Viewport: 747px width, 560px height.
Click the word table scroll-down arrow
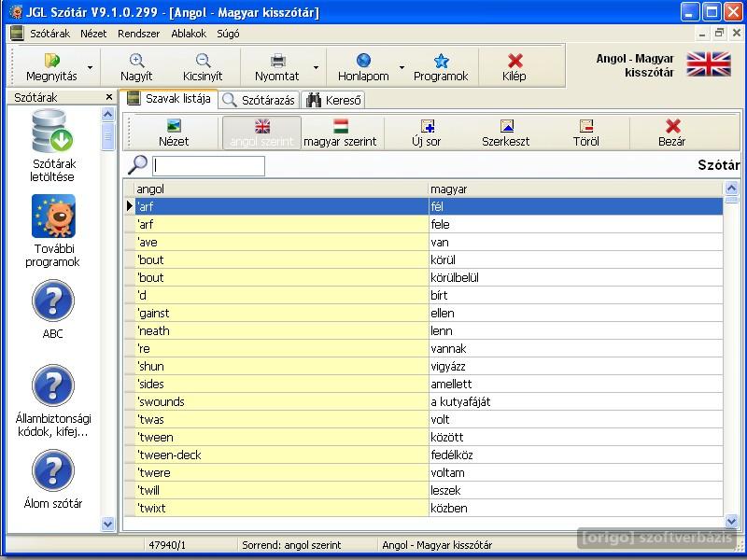point(732,522)
